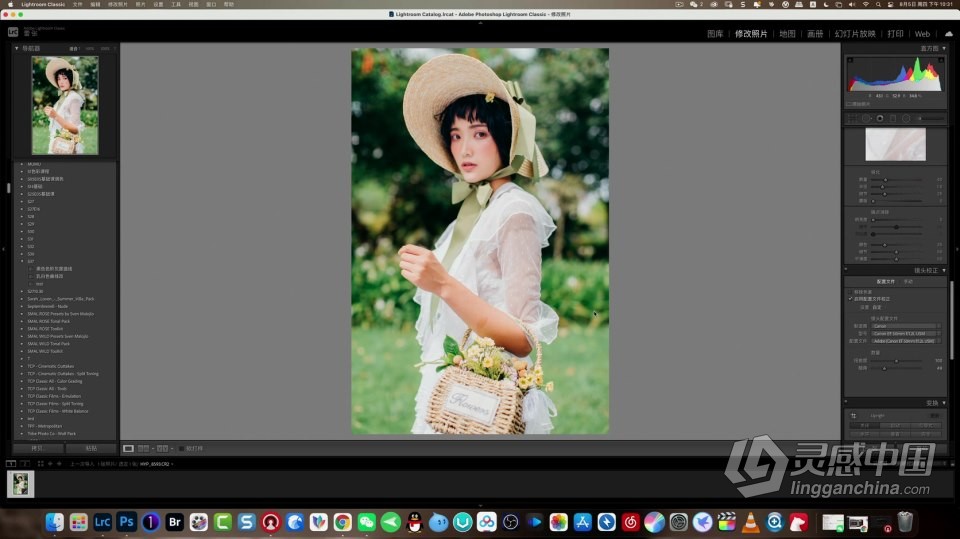Click the before/after left-right view icon
960x539 pixels.
coord(143,448)
